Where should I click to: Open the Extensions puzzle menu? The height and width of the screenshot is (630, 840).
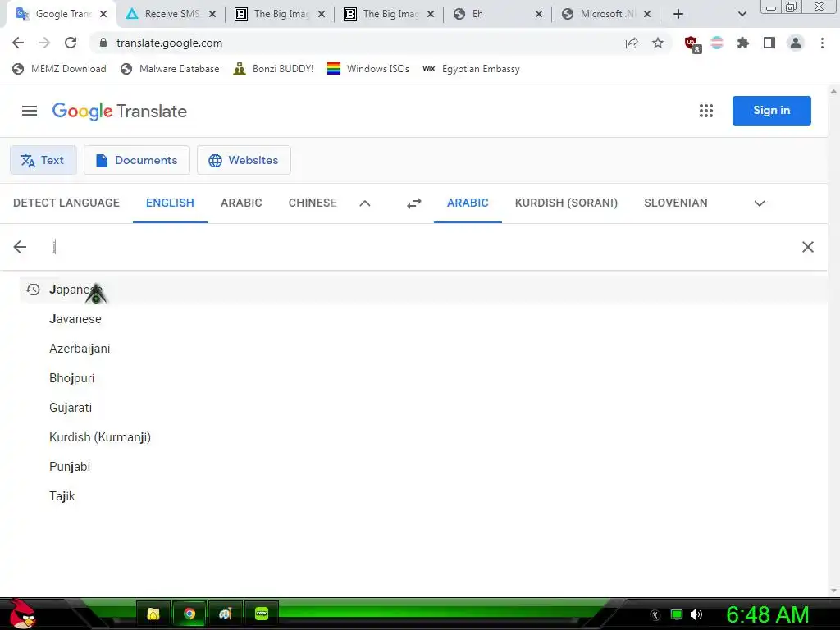743,43
